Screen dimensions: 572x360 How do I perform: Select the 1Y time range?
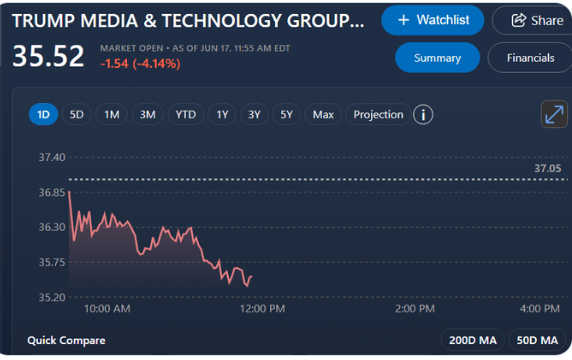(222, 115)
